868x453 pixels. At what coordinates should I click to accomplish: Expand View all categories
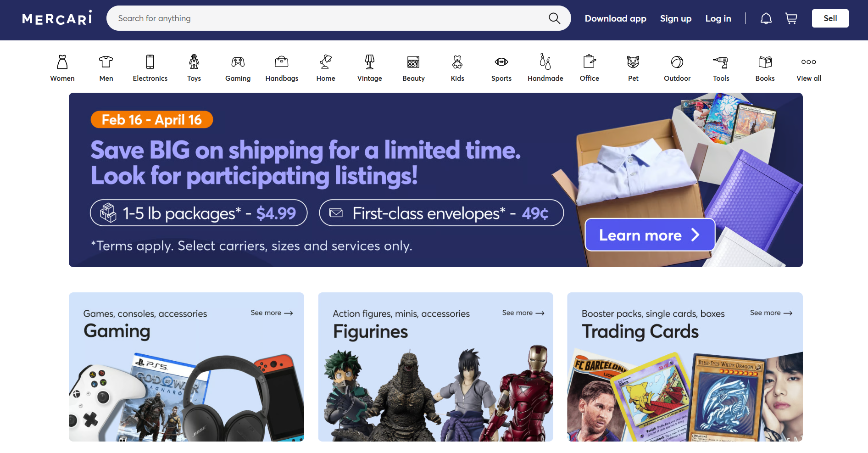pos(809,68)
